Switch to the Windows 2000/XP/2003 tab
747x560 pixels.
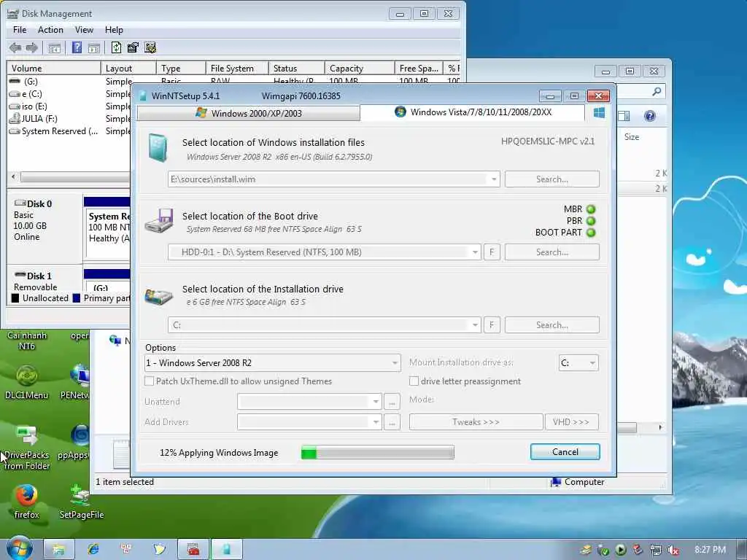pos(248,113)
